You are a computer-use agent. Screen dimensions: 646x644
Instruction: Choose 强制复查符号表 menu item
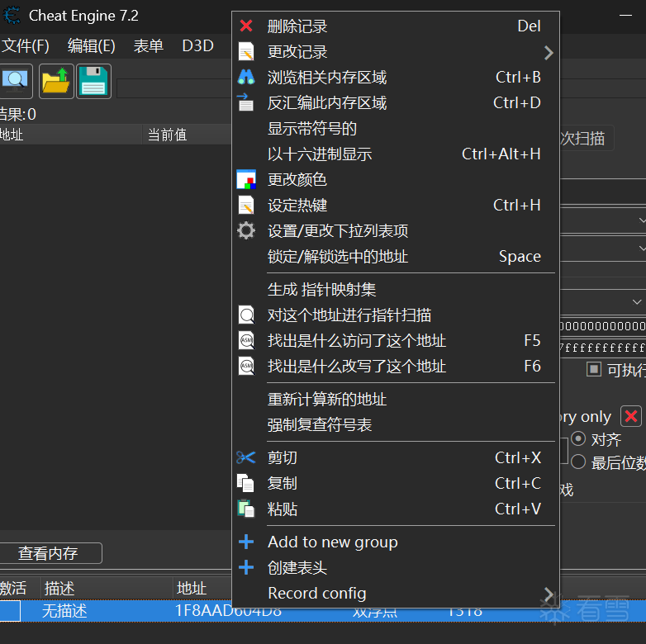pos(396,424)
